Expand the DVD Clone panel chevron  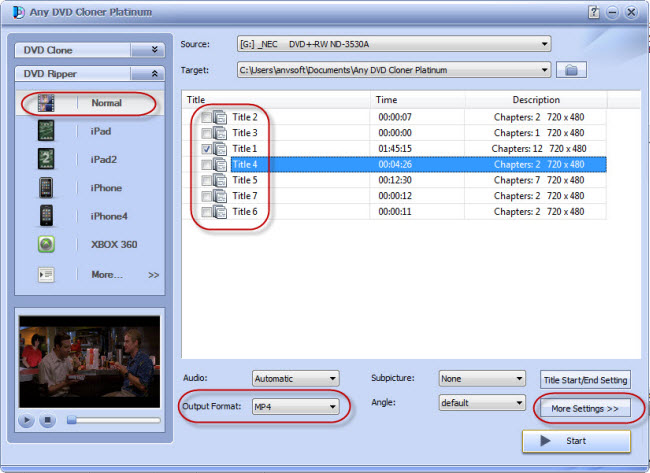[x=155, y=50]
